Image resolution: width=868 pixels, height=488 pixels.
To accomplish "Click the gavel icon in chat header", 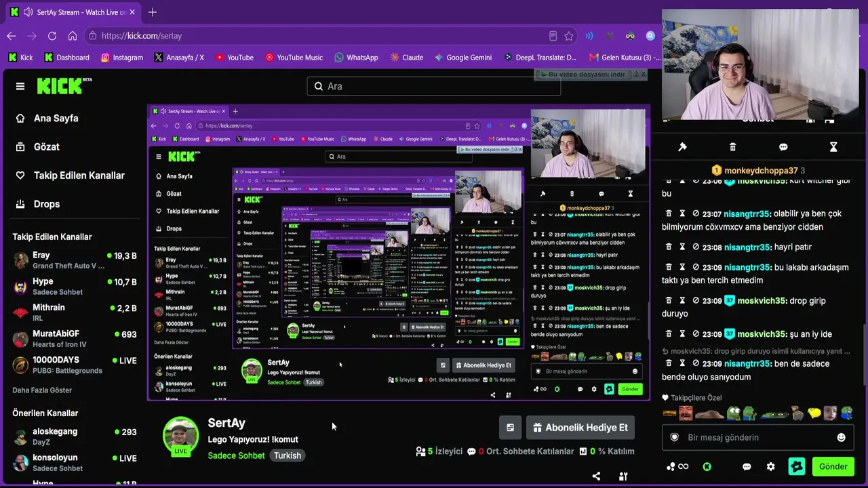I will coord(682,147).
